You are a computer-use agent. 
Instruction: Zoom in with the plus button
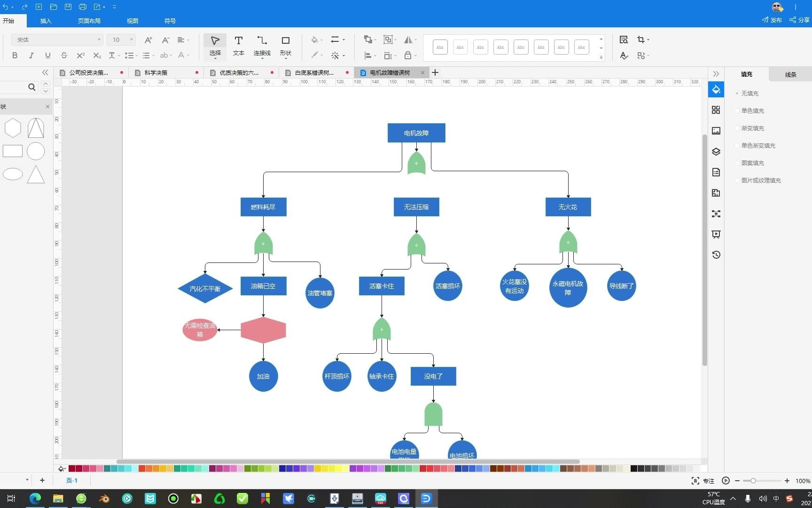(787, 481)
